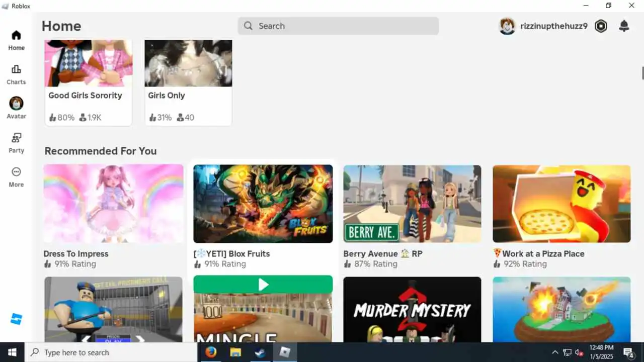Open the prison guard game thumbnail
This screenshot has width=644, height=362.
[113, 309]
